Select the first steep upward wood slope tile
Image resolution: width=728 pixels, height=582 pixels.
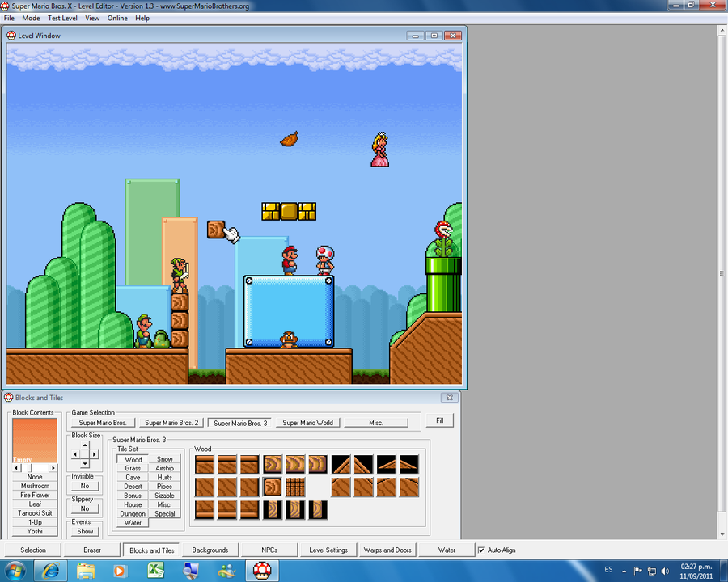[341, 464]
